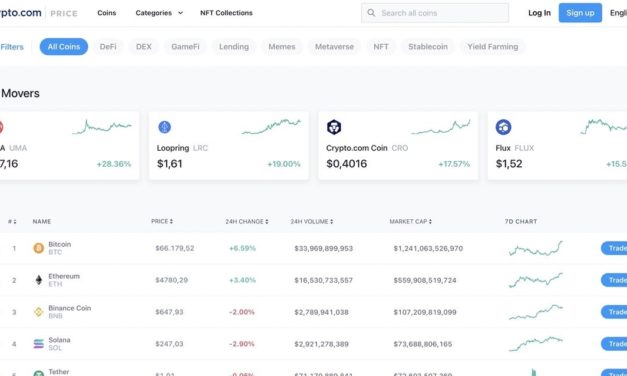This screenshot has width=627, height=376.
Task: Click the Loopring coin icon
Action: 164,127
